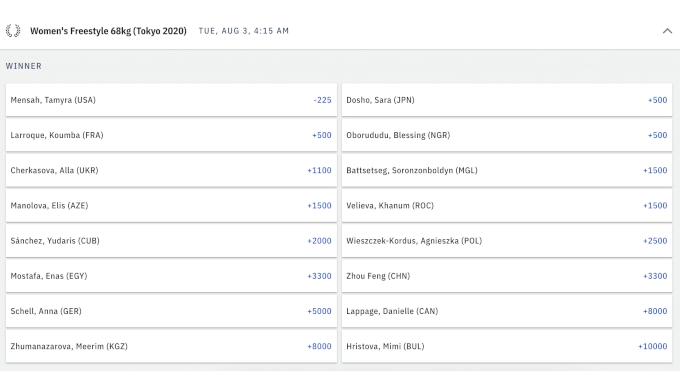Select Mostafa, Enas (EGY) +3300
The width and height of the screenshot is (680, 382).
pos(171,276)
